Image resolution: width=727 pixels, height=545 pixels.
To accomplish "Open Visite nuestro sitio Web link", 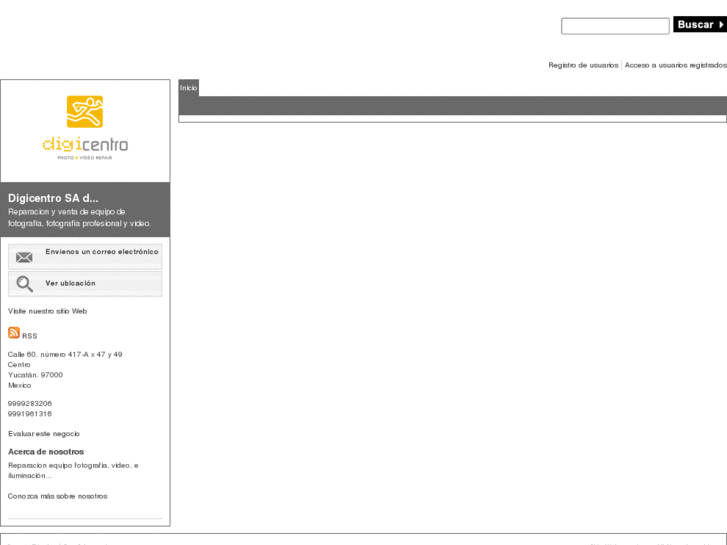I will click(x=47, y=311).
